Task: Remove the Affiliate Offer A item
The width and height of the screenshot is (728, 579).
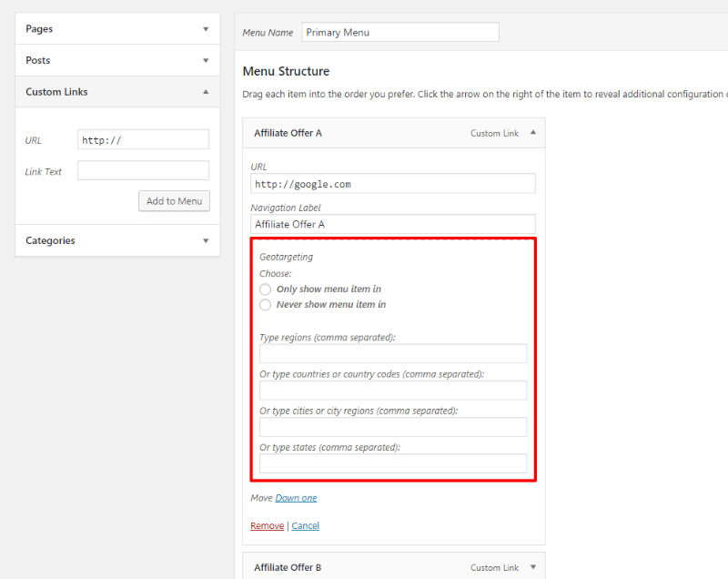Action: 267,525
